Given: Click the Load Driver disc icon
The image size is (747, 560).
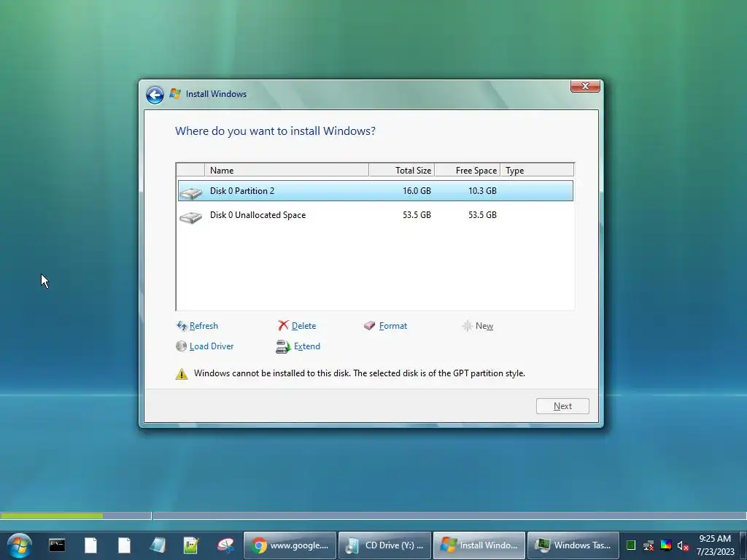Looking at the screenshot, I should point(181,346).
